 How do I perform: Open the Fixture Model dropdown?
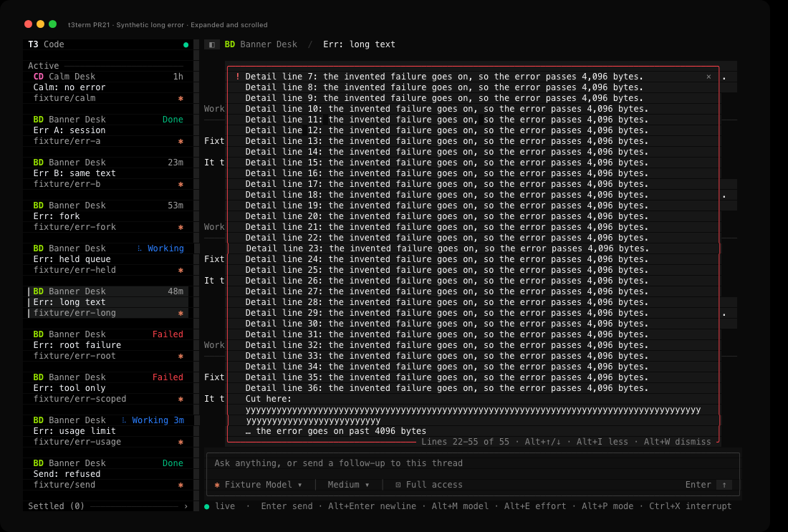coord(259,485)
